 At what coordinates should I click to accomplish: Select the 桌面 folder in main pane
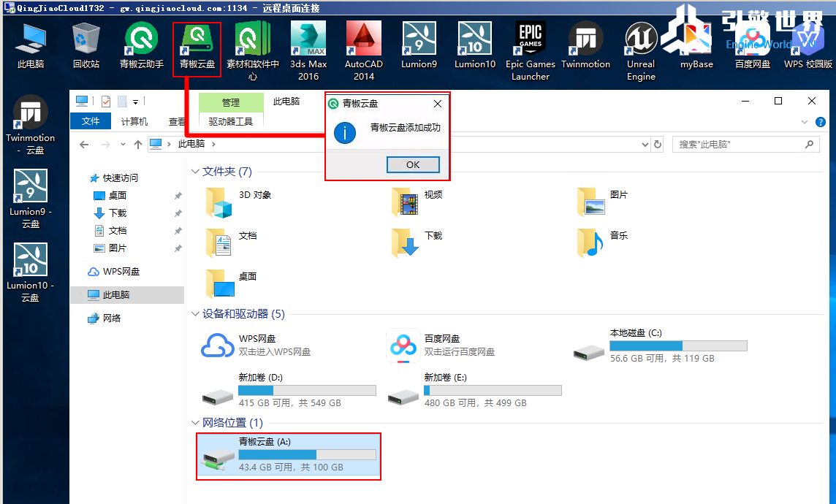coord(231,283)
